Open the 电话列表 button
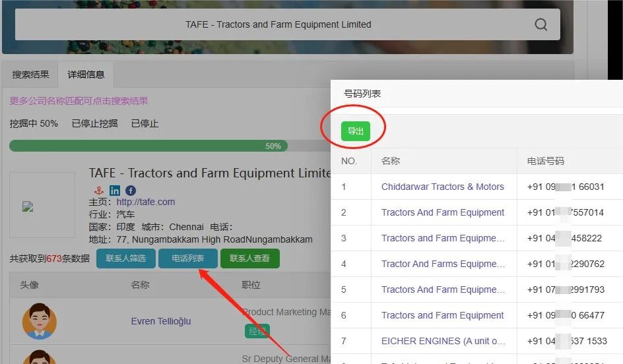Viewport: 623px width, 364px height. (x=188, y=258)
